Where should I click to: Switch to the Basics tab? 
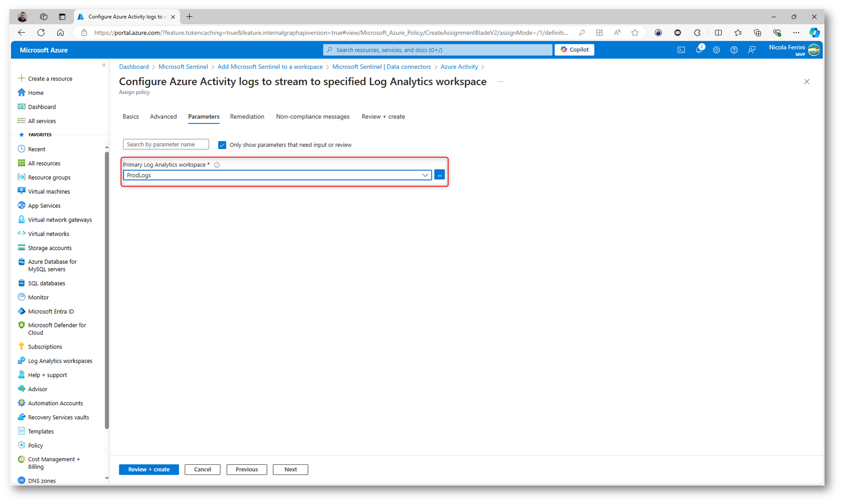pyautogui.click(x=130, y=116)
